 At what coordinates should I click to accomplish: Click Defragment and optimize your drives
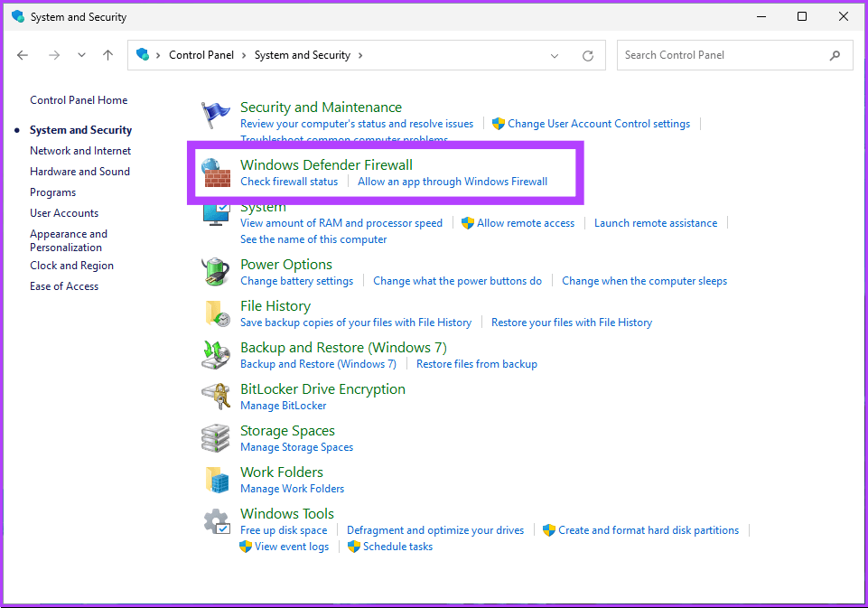435,530
